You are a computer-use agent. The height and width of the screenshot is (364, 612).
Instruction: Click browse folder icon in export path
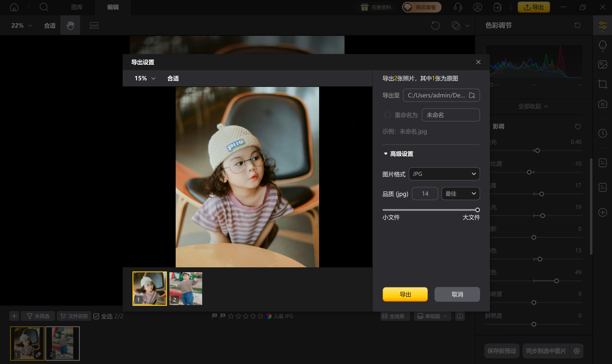coord(472,95)
